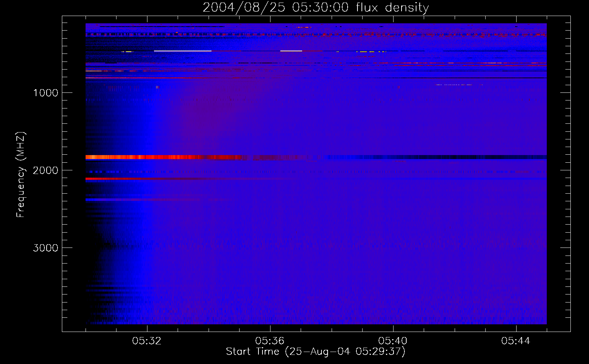The height and width of the screenshot is (364, 589).
Task: Click the 'Frequency (MHZ)' axis label
Action: coord(21,175)
